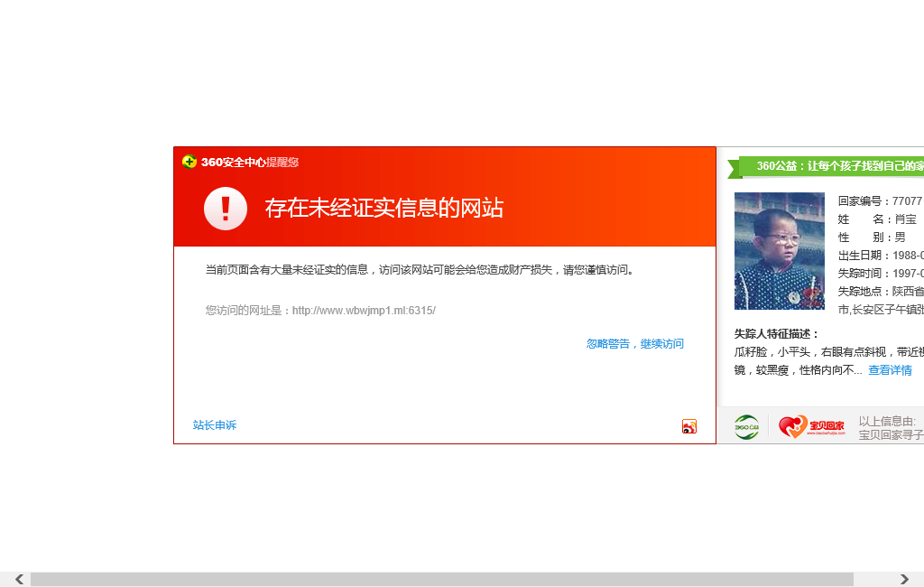
Task: Click the Weibo share icon
Action: (688, 426)
